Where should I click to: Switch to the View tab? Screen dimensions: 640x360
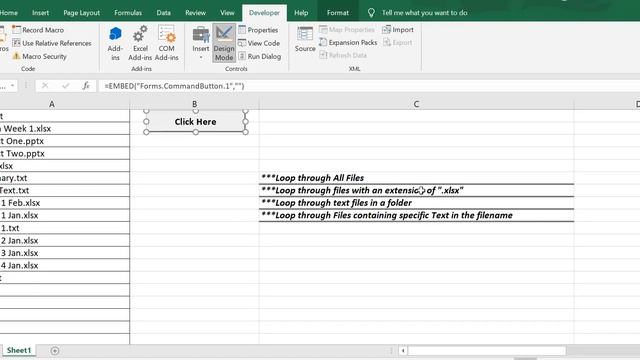[x=227, y=13]
